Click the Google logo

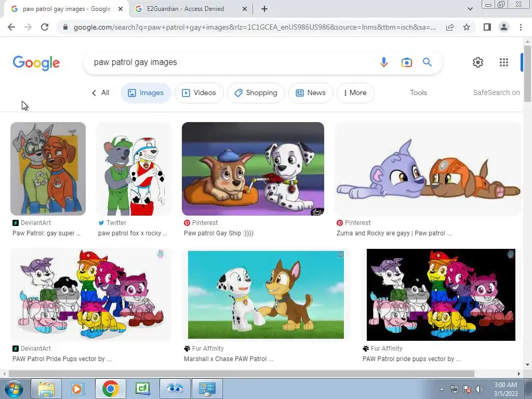36,63
